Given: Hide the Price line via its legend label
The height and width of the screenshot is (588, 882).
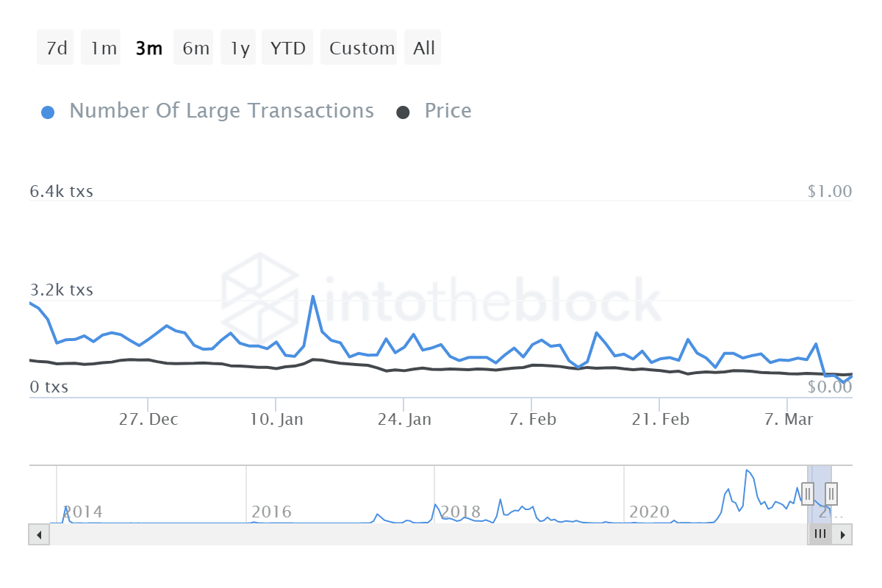Looking at the screenshot, I should coord(448,110).
